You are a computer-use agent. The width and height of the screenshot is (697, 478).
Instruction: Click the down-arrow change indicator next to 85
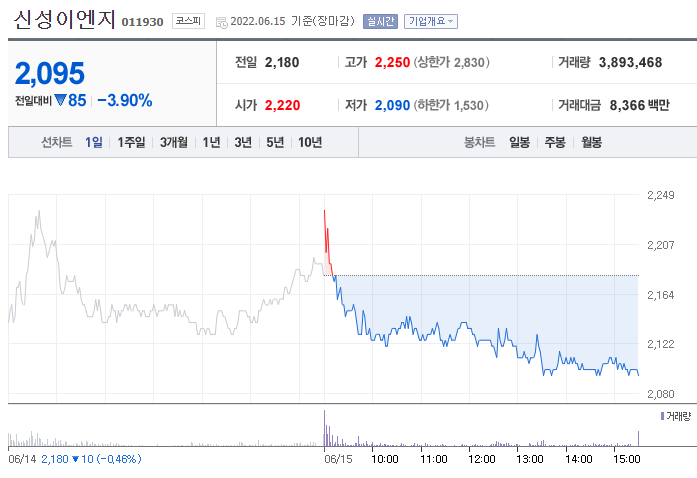60,100
